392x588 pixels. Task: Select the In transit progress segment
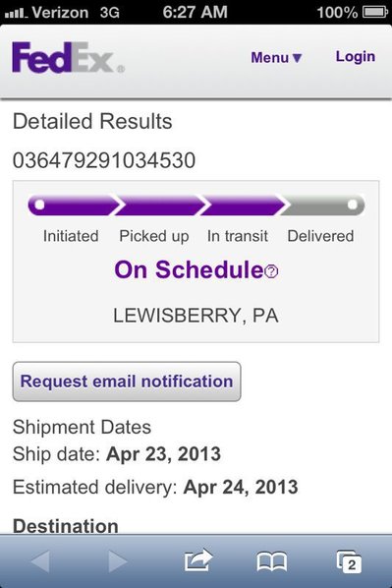(244, 206)
